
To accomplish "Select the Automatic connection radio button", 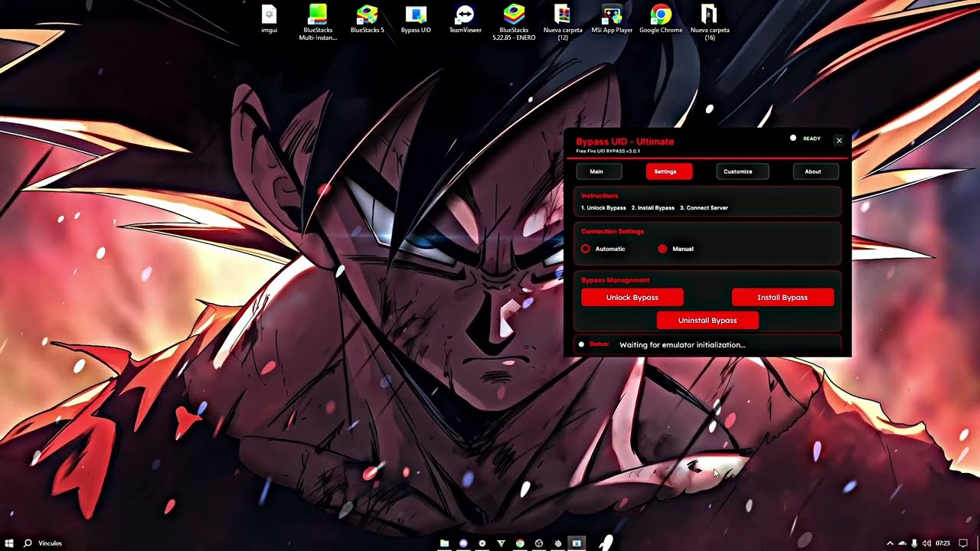I will (x=586, y=249).
